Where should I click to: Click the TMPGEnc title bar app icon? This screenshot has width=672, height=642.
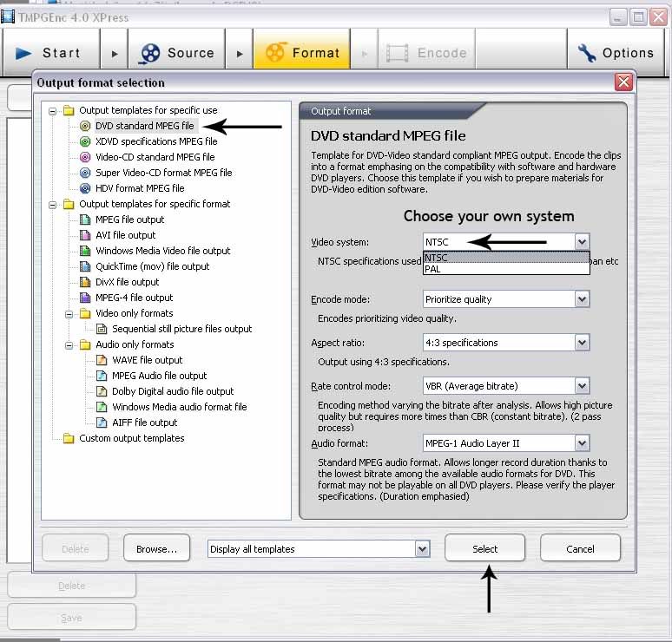pos(8,16)
